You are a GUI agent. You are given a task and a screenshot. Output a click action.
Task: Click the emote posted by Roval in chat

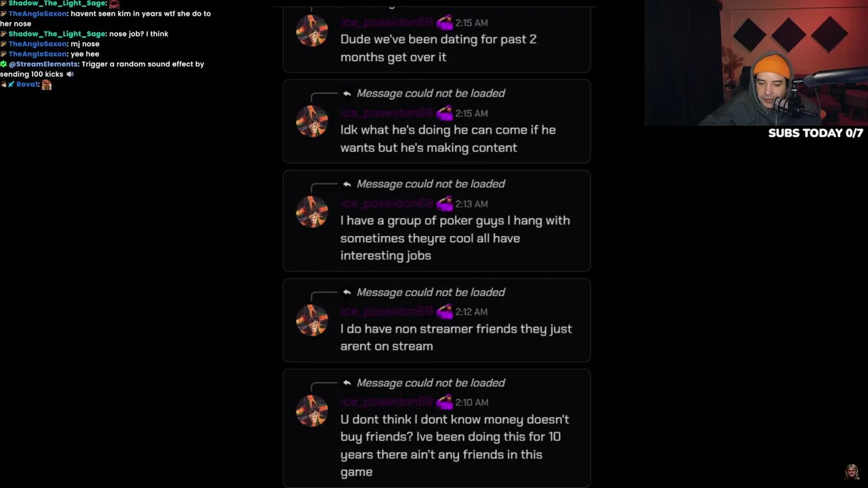pos(46,85)
